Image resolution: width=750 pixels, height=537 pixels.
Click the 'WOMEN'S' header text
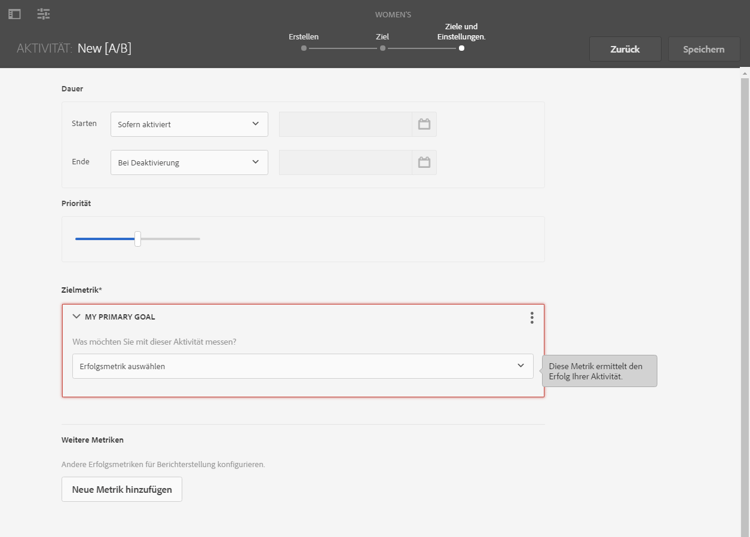393,14
